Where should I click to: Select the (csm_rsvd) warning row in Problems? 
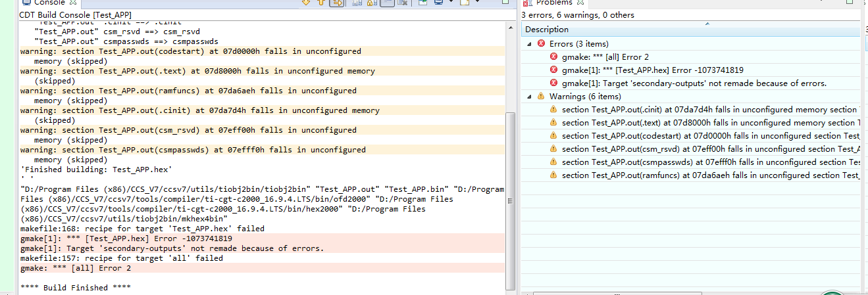(691, 149)
